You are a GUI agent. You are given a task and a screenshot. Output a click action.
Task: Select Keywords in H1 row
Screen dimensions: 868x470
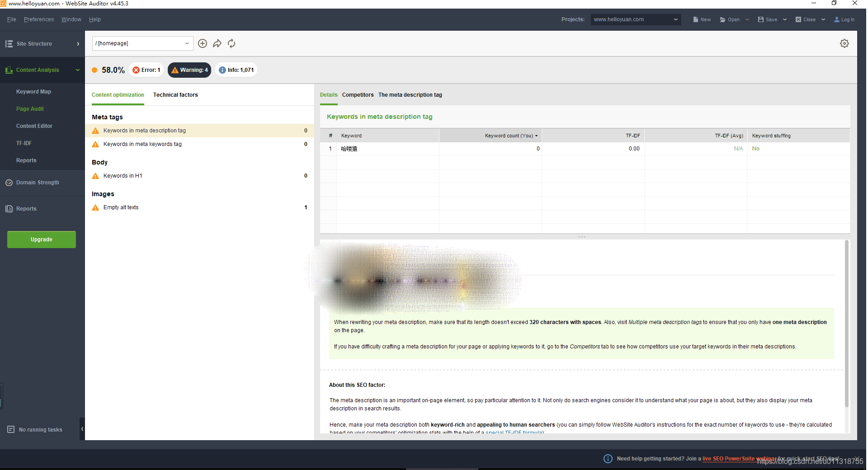tap(199, 176)
